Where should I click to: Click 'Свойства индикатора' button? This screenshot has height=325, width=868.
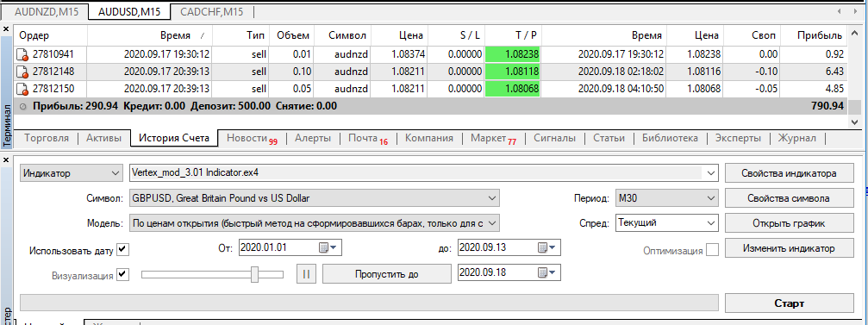coord(790,173)
